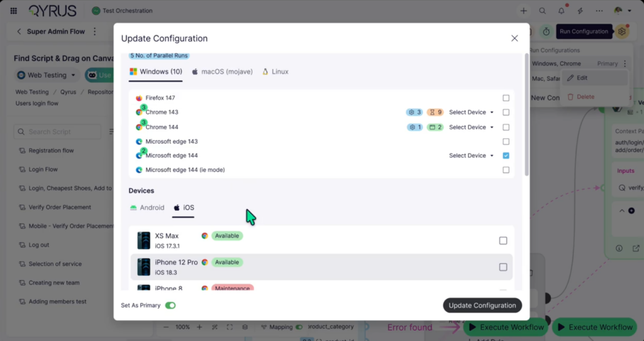
Task: Click the XS Max phone thumbnail
Action: click(x=143, y=241)
